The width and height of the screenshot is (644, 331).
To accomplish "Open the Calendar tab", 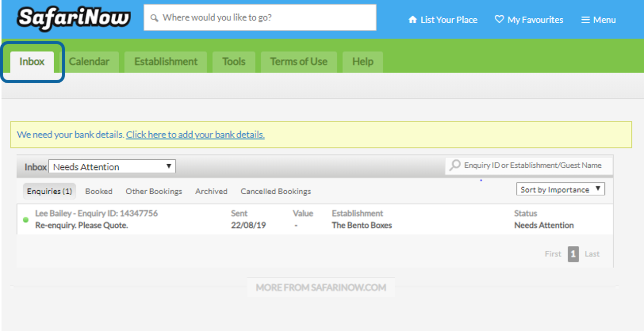I will (x=89, y=62).
